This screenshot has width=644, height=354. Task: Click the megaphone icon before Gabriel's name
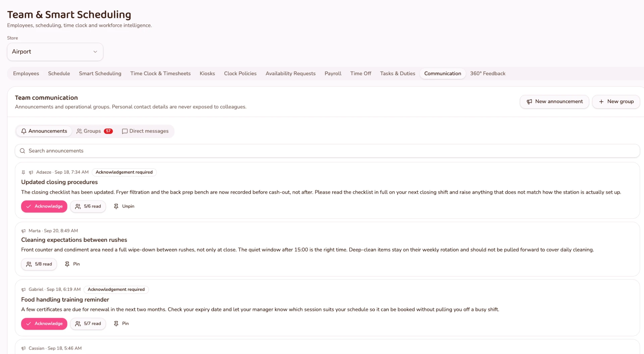point(23,290)
